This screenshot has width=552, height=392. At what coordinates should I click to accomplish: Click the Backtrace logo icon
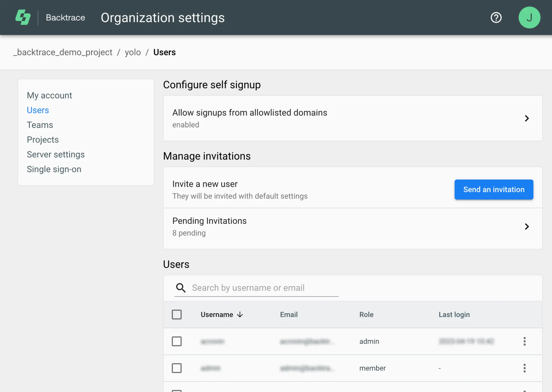(x=23, y=17)
